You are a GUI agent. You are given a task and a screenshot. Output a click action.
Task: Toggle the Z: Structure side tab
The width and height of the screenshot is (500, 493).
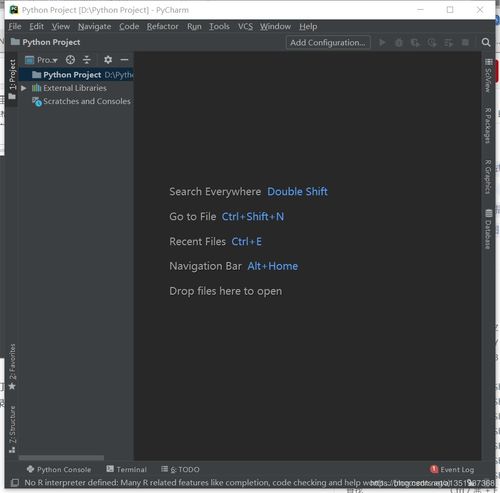pyautogui.click(x=12, y=429)
